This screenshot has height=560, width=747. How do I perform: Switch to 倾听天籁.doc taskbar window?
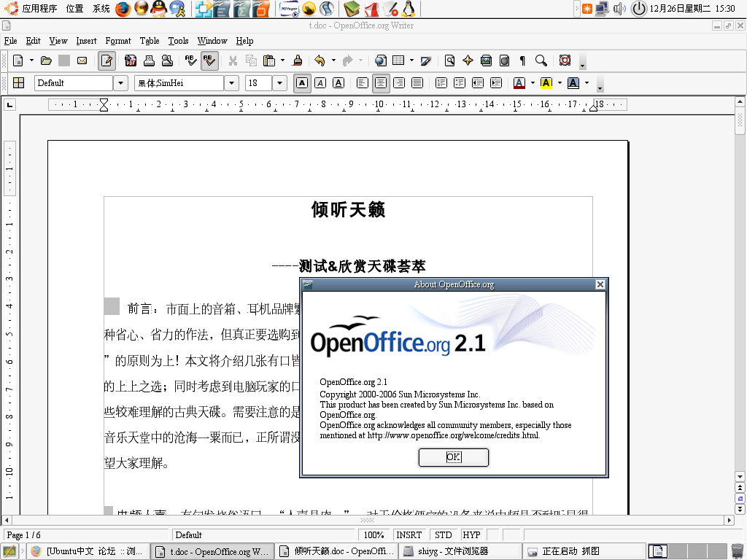[338, 551]
